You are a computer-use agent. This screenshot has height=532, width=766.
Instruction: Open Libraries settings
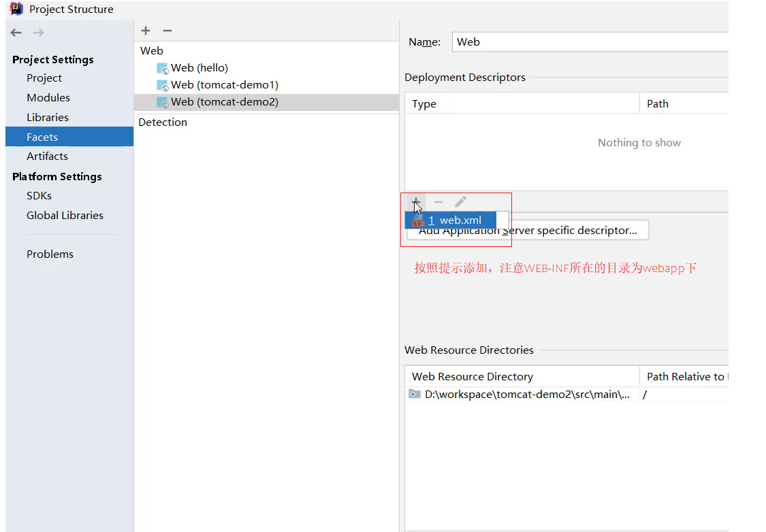pyautogui.click(x=48, y=117)
